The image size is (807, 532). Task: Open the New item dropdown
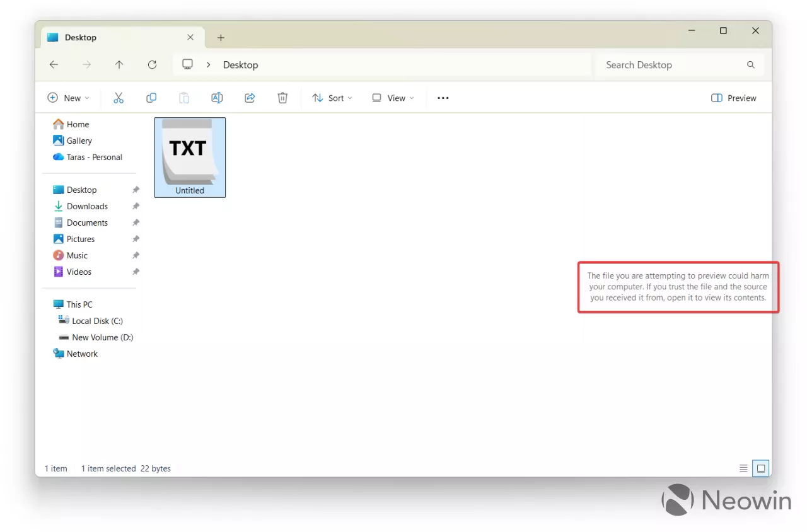(69, 98)
